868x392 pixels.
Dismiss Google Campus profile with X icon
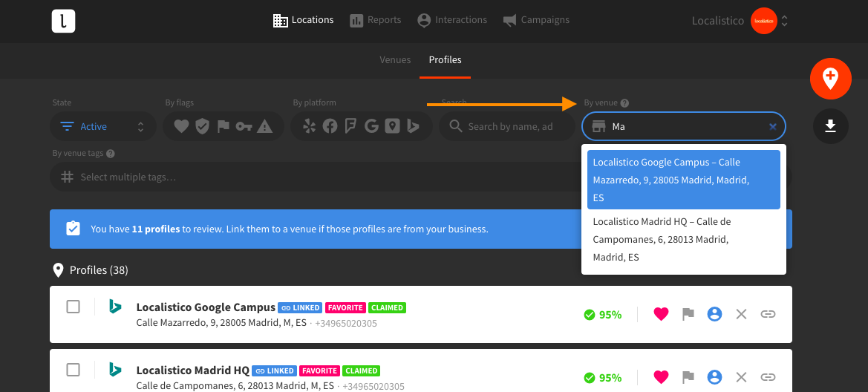[x=741, y=315]
